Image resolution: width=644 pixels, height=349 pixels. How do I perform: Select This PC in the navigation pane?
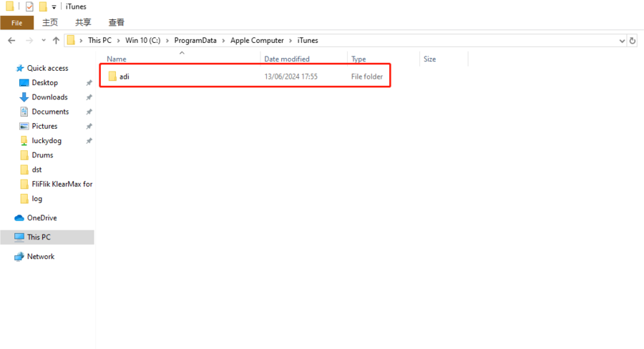[x=39, y=237]
